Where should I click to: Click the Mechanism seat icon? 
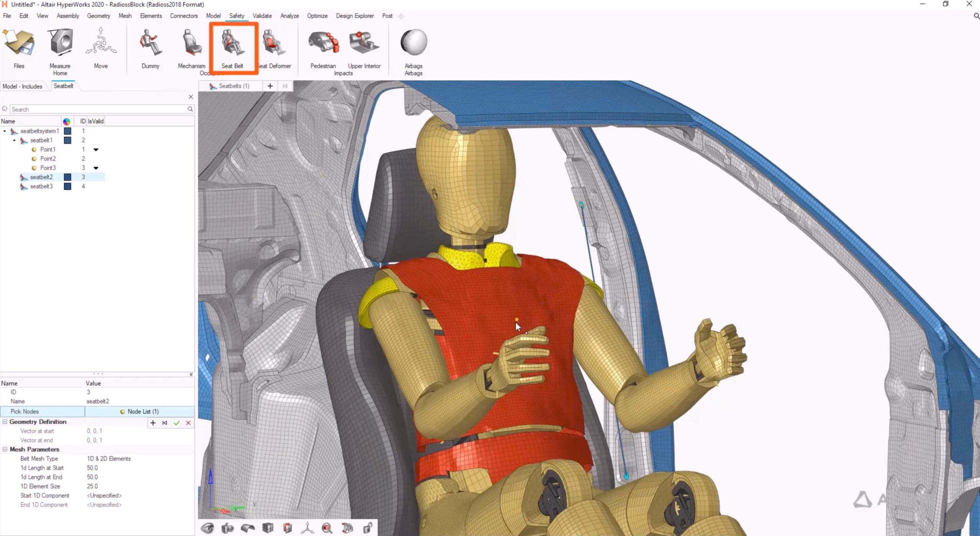pyautogui.click(x=191, y=48)
